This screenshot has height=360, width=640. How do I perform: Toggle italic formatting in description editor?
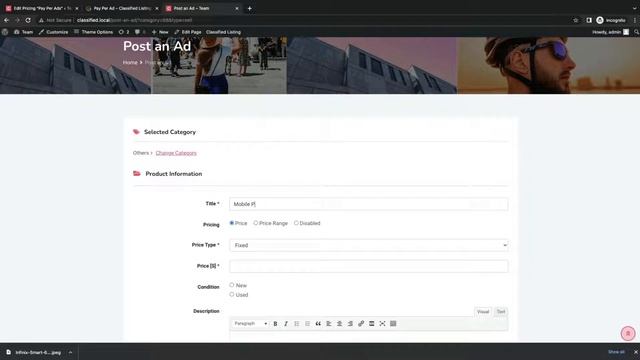tap(286, 324)
